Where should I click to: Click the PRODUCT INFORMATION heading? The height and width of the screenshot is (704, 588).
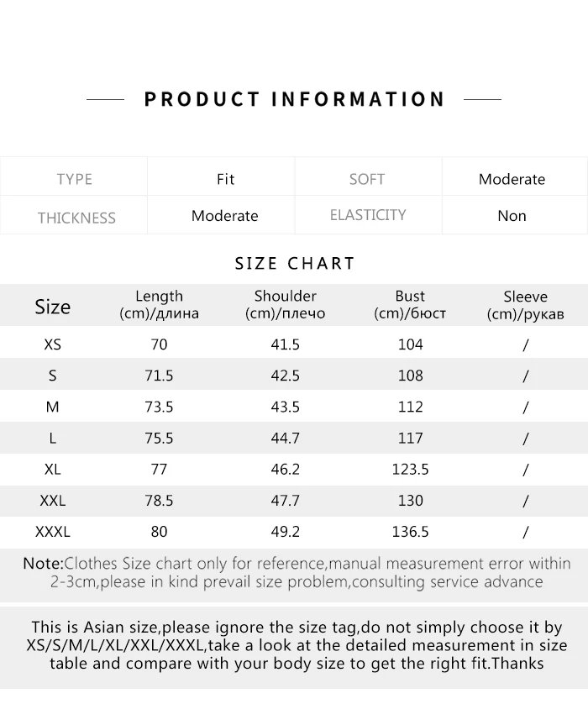294,99
